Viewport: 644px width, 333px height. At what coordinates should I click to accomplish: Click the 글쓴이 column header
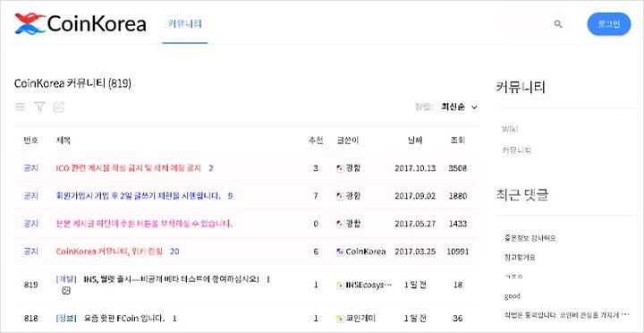tap(347, 141)
